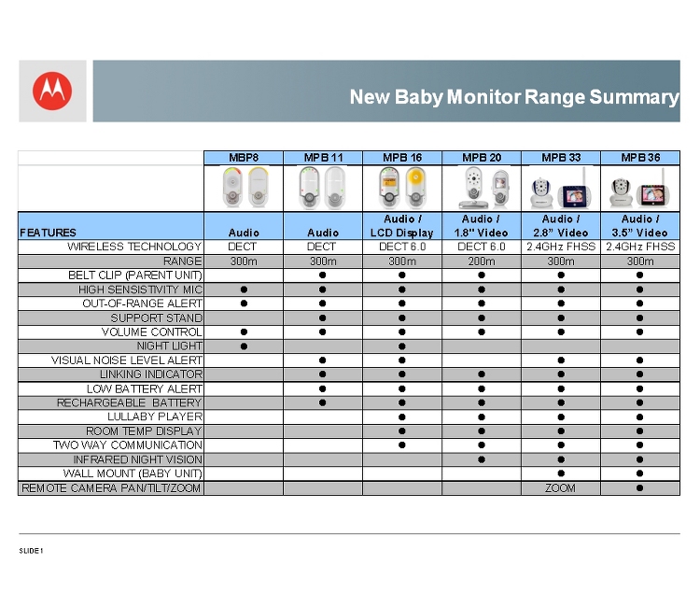700x607 pixels.
Task: Click the INFRARED NIGHT VISION dot for MPB 20
Action: (x=482, y=459)
